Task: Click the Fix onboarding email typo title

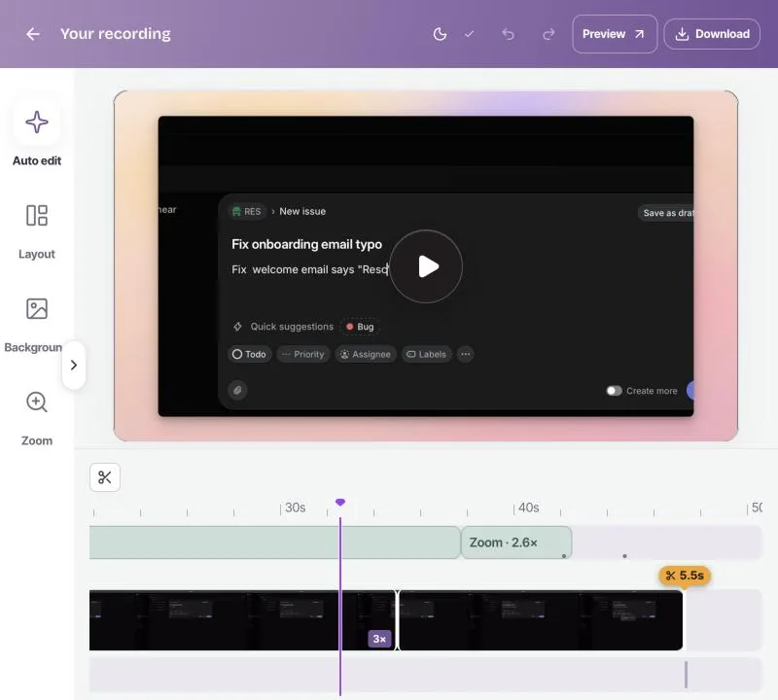Action: 306,244
